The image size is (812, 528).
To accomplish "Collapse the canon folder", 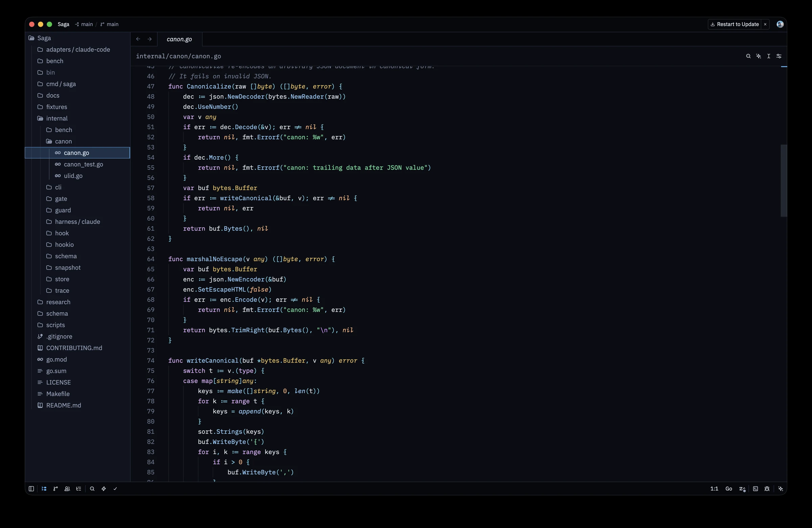I will [x=77, y=141].
